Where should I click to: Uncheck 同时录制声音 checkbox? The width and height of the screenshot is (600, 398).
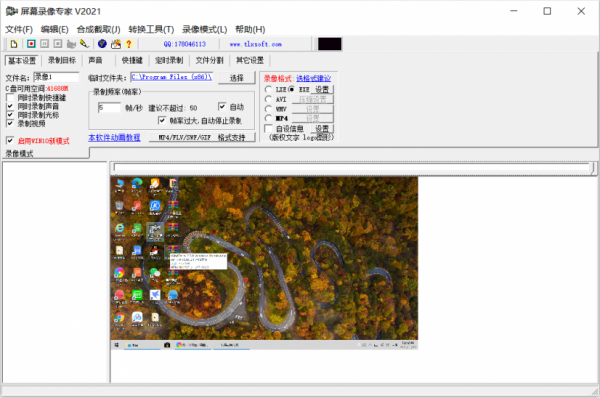point(10,106)
